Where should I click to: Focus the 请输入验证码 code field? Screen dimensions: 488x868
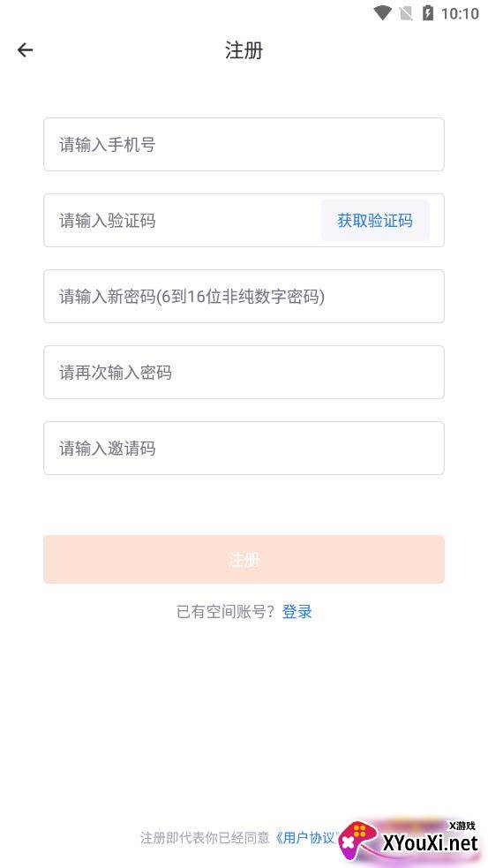coord(183,221)
